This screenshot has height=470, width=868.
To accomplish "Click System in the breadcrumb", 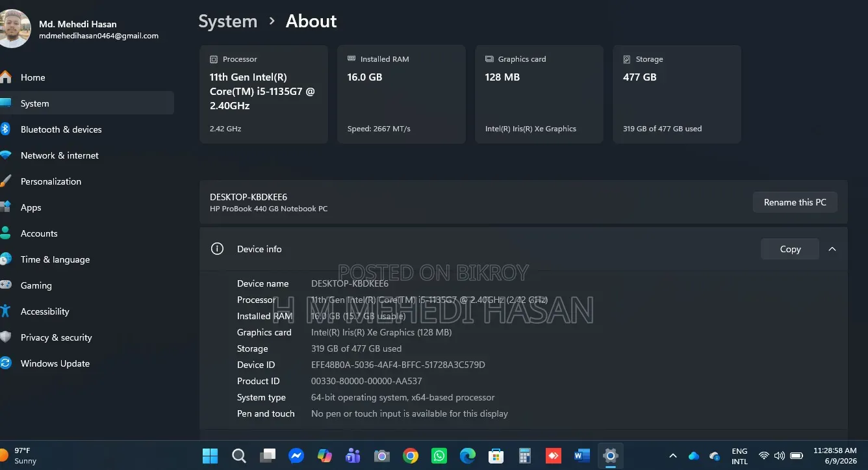I will pyautogui.click(x=227, y=21).
